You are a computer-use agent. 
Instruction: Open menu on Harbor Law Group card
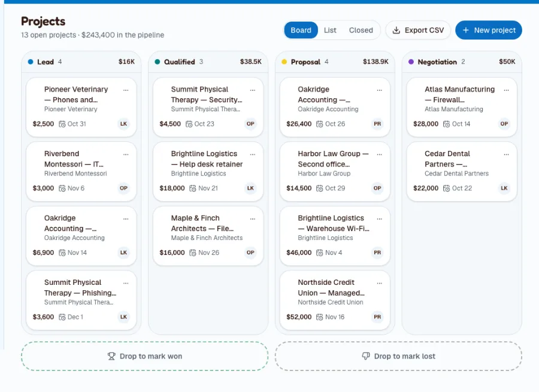coord(380,154)
